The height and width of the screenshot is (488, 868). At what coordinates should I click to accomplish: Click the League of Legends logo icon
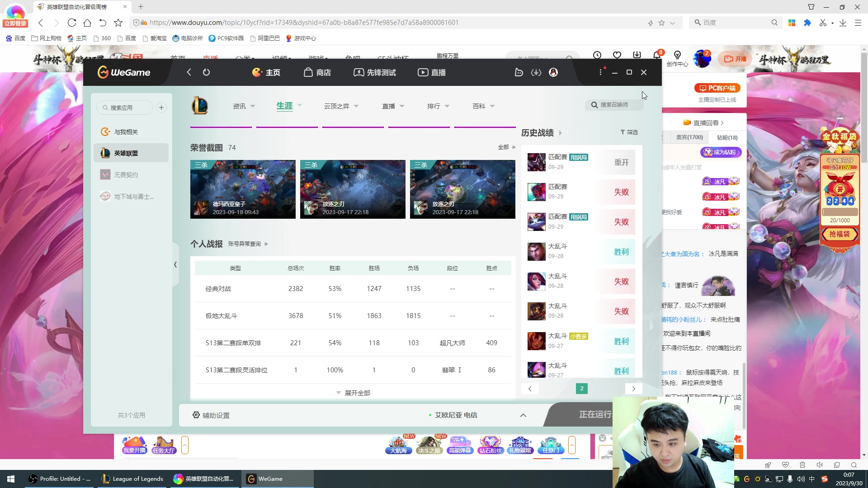click(199, 106)
